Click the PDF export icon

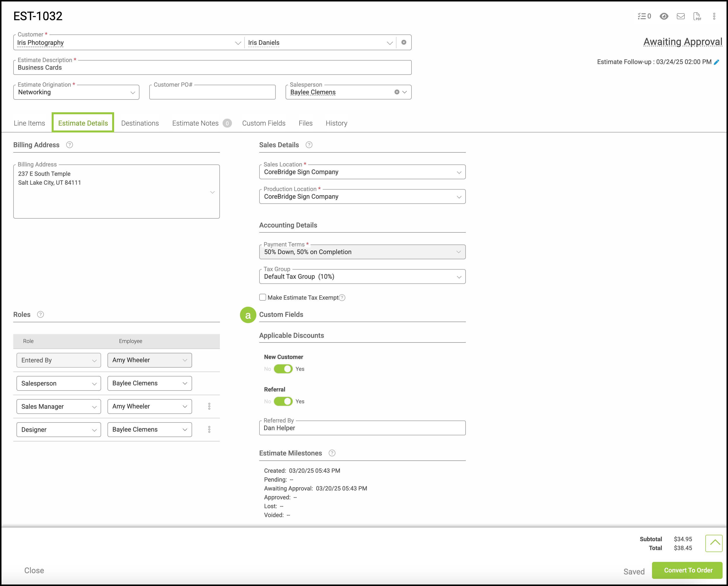click(697, 16)
